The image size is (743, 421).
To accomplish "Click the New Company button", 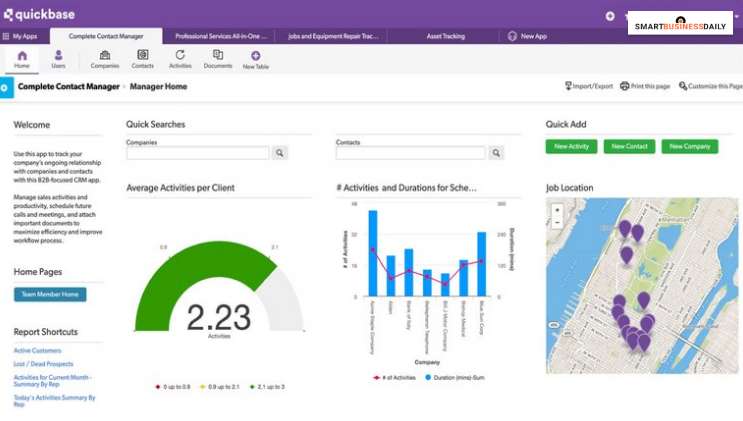I will (690, 146).
